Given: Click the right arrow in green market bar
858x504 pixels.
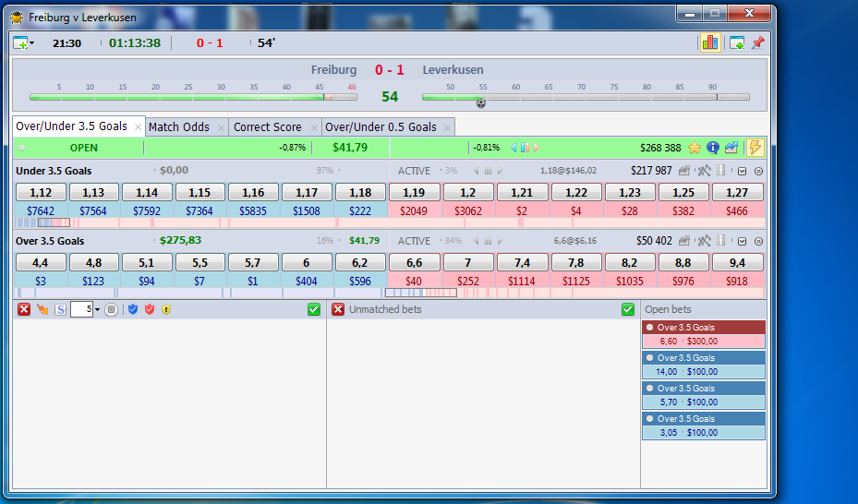Looking at the screenshot, I should coord(537,148).
